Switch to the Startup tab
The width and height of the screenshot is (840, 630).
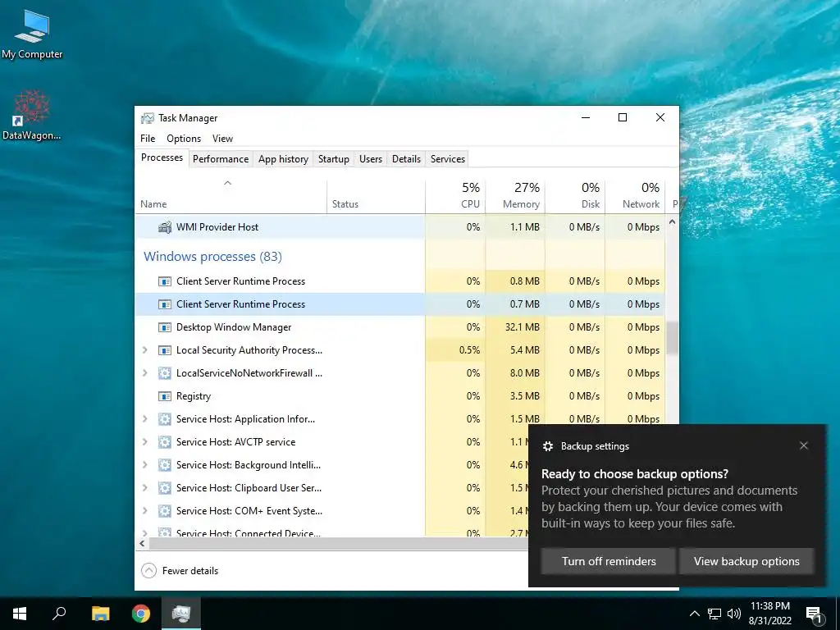point(333,159)
